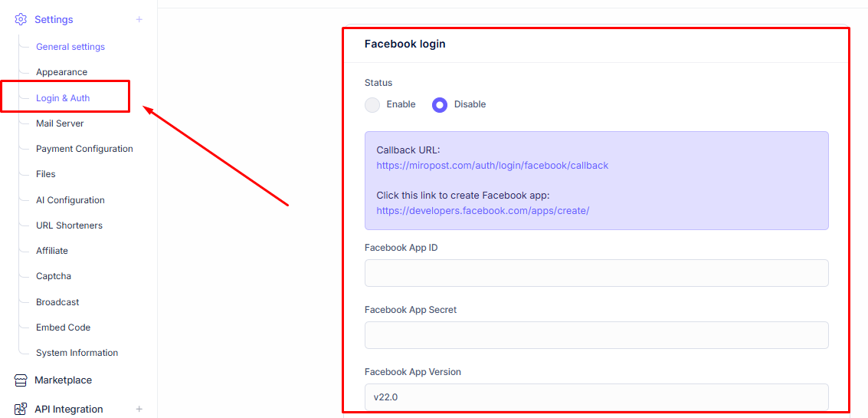Open the miropost Facebook callback URL link
This screenshot has width=868, height=418.
[x=492, y=165]
